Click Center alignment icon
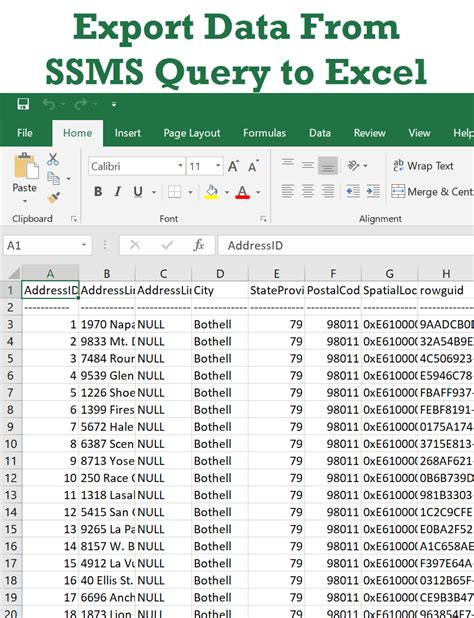The image size is (474, 618). pos(308,191)
